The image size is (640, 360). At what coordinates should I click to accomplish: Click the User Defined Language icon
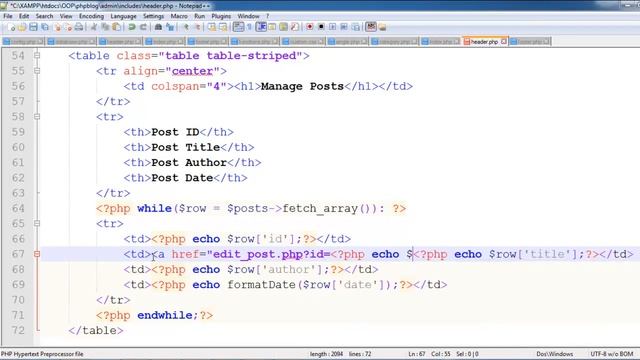(x=272, y=27)
